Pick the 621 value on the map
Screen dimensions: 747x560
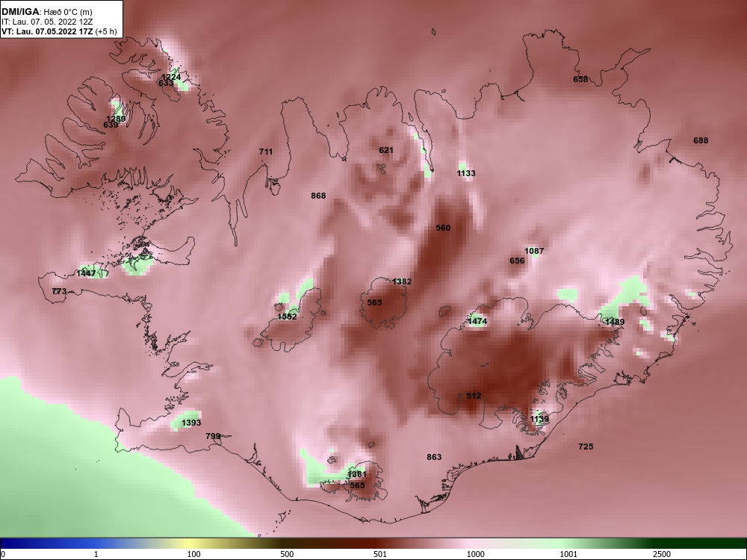tap(386, 151)
